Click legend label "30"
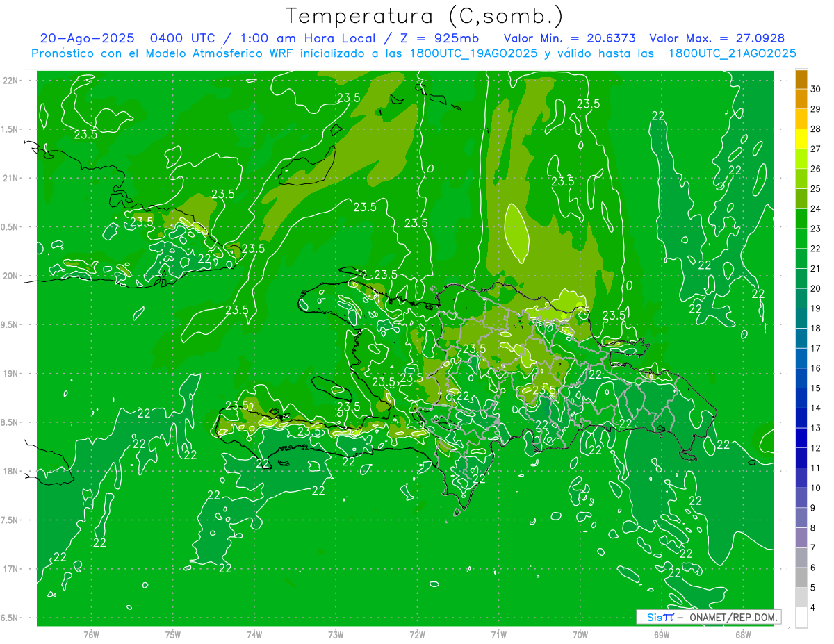This screenshot has width=834, height=644. click(x=816, y=89)
